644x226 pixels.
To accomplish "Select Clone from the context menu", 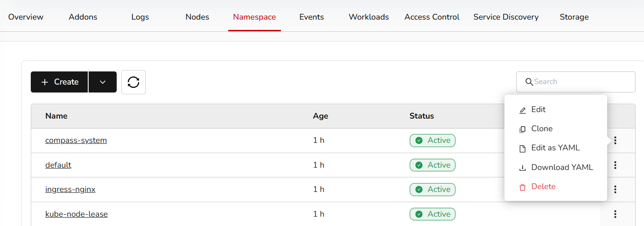I will (541, 128).
